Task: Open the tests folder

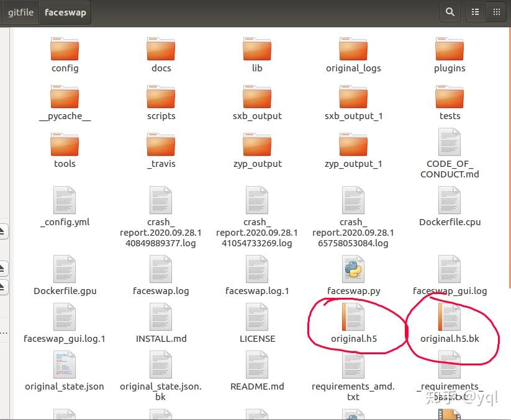Action: click(450, 97)
